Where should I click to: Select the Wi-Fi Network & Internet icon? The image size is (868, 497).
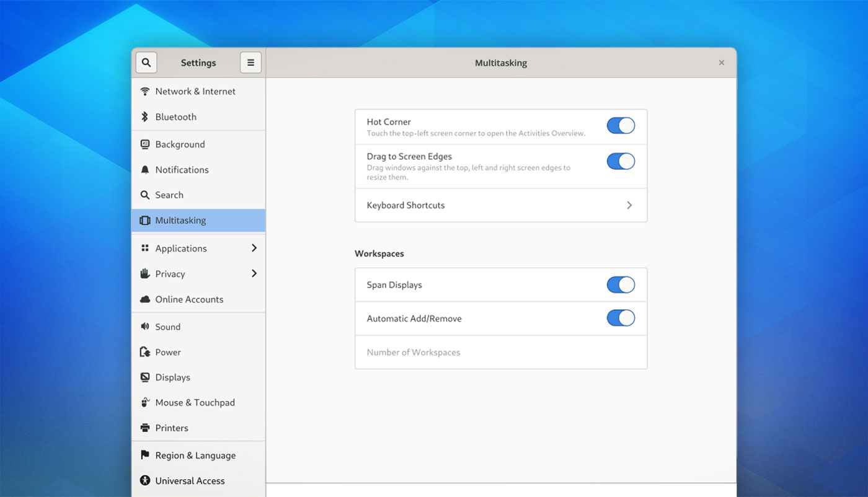point(144,91)
